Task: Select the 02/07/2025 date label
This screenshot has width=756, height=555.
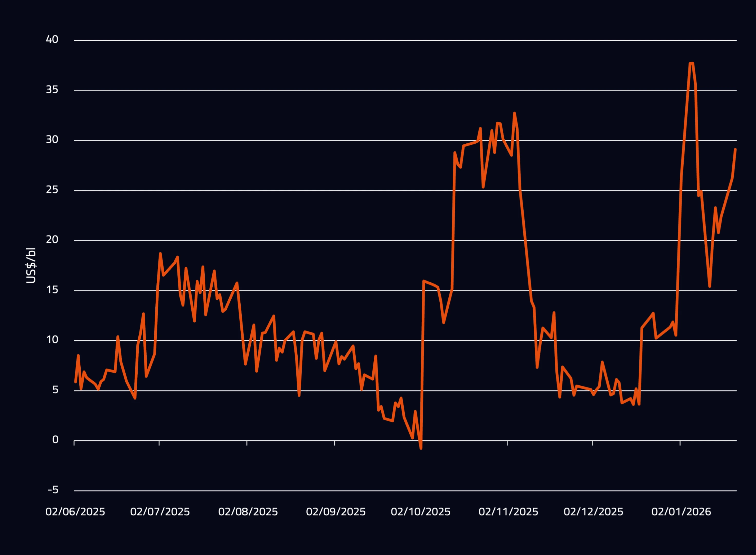Action: point(160,512)
